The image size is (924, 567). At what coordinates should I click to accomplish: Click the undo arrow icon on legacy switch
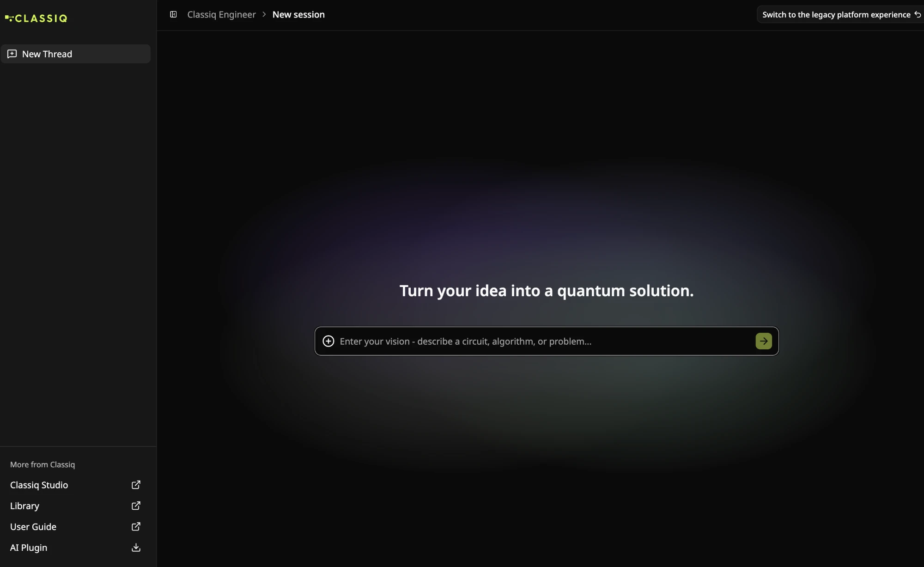tap(918, 14)
